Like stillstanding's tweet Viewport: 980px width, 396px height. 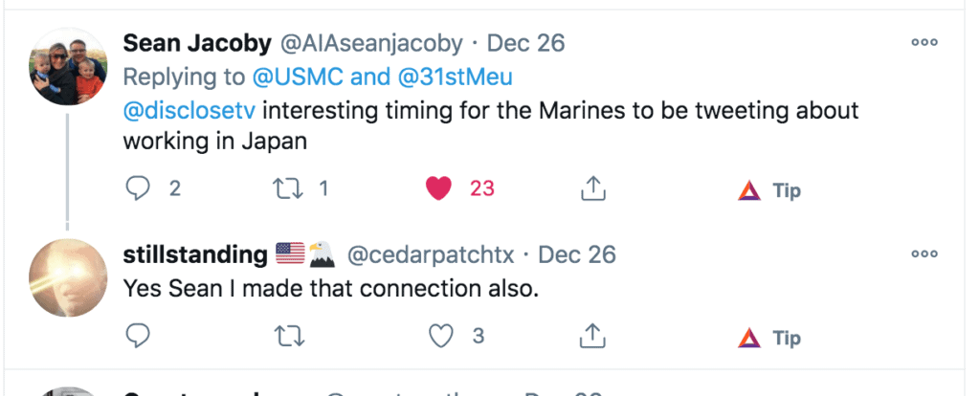point(439,336)
